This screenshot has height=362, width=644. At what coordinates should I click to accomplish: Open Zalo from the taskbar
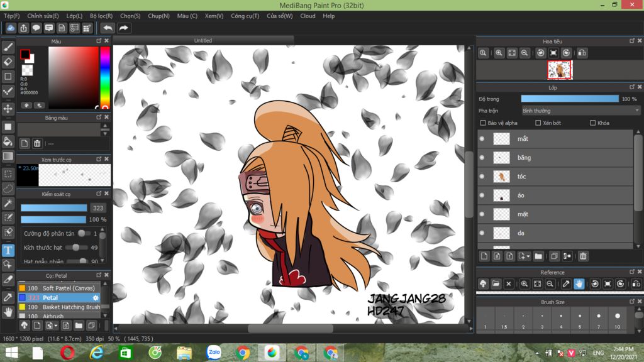(214, 353)
